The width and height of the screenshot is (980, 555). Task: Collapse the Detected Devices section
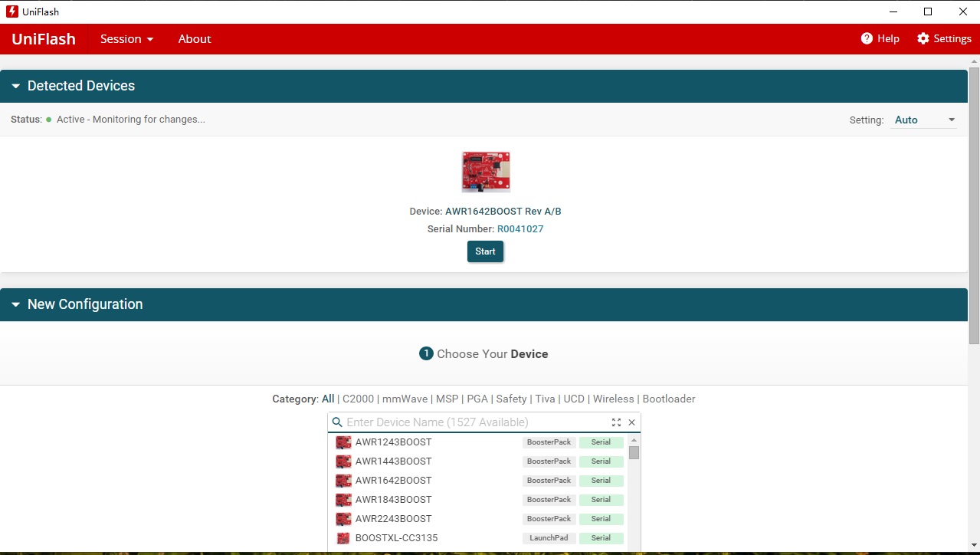click(16, 86)
